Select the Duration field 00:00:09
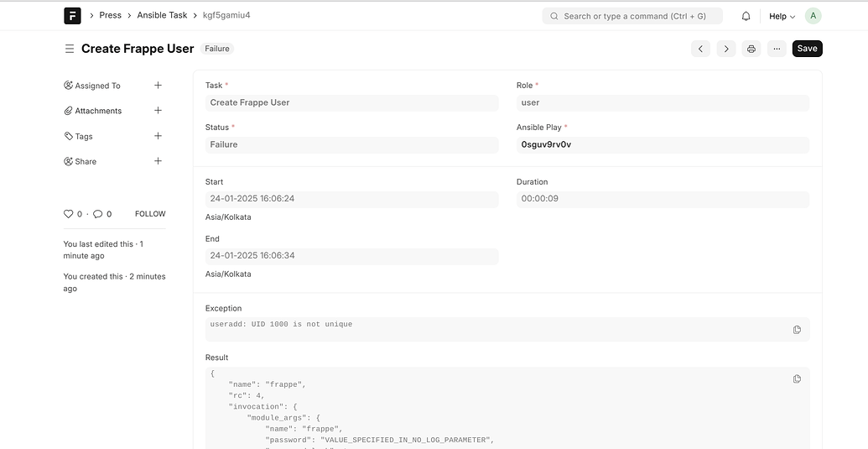 pyautogui.click(x=663, y=199)
